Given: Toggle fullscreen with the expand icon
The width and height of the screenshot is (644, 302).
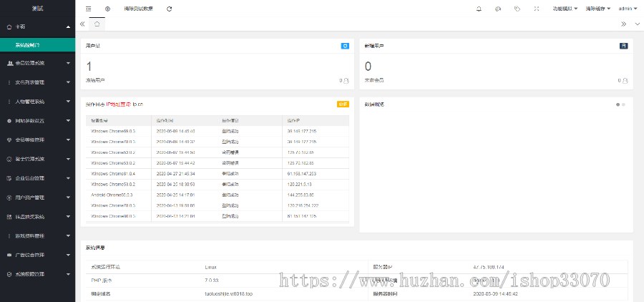Looking at the screenshot, I should (537, 9).
